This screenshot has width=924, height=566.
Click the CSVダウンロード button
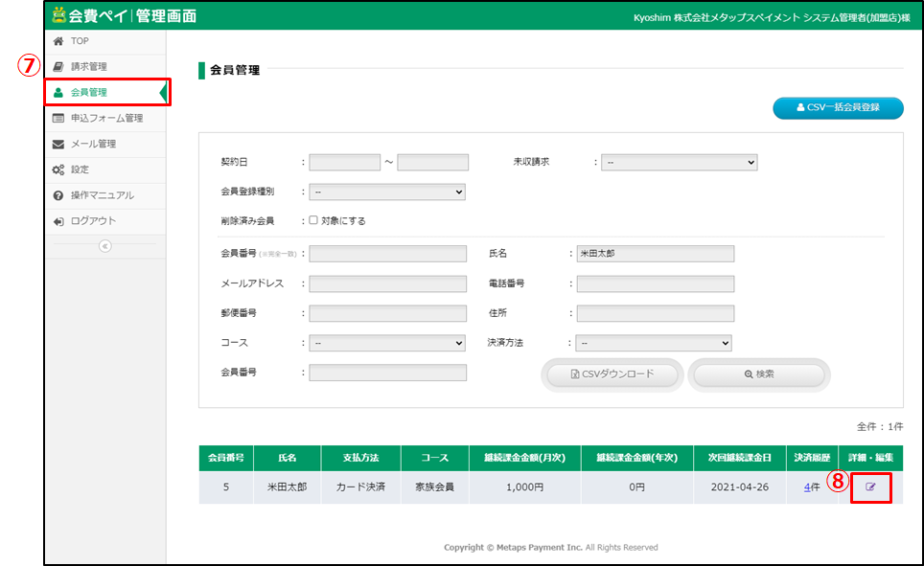coord(612,374)
